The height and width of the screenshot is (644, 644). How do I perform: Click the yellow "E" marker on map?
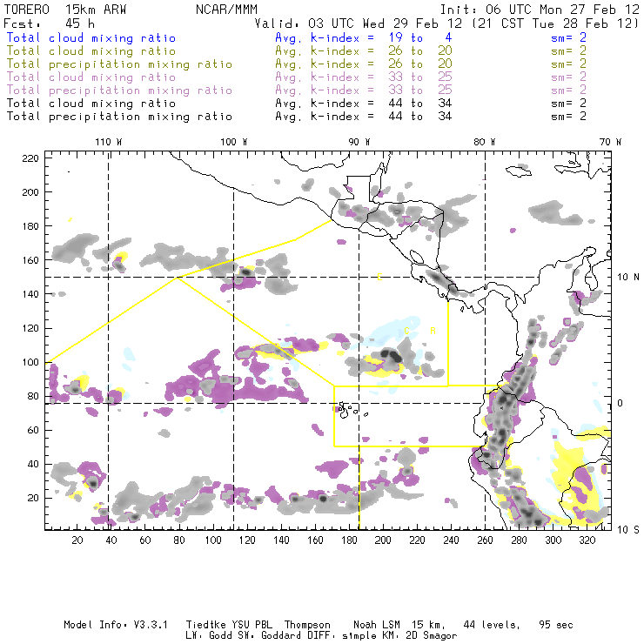pyautogui.click(x=379, y=278)
